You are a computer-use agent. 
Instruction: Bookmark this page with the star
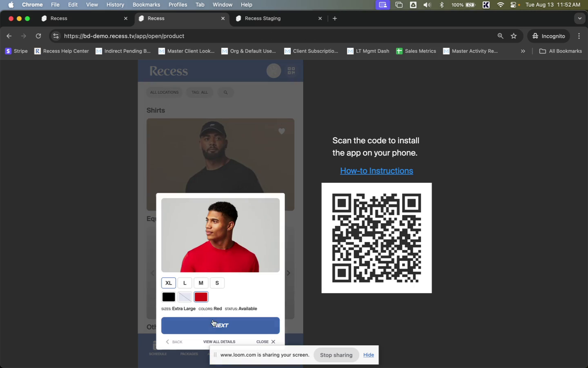[514, 36]
